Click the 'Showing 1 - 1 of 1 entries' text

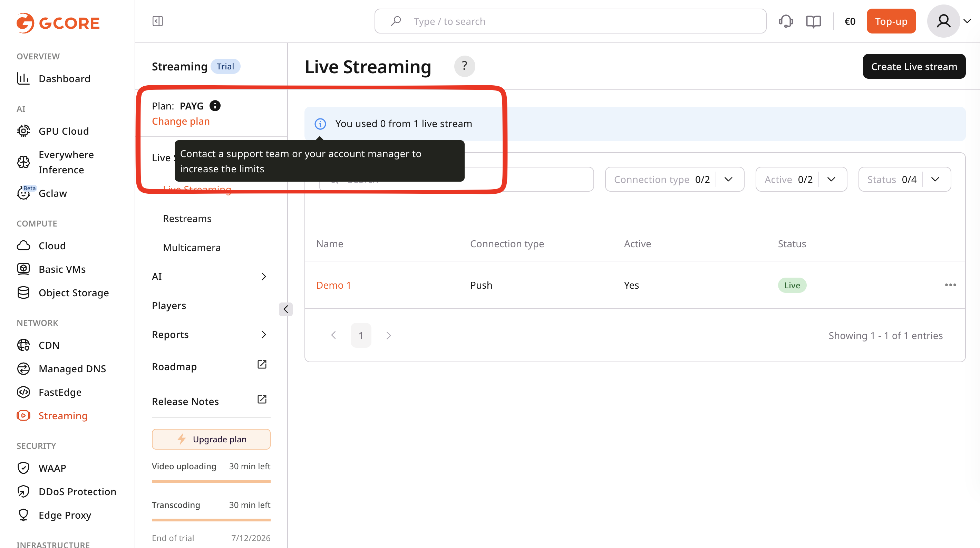(886, 336)
